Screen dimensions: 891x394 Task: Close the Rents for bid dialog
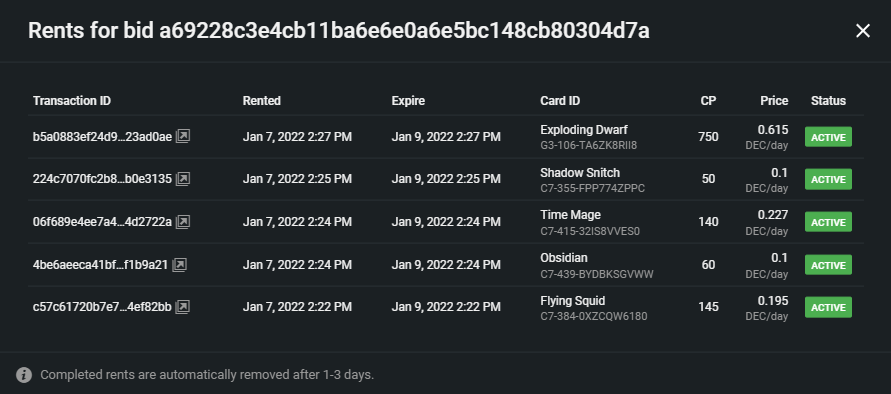(863, 31)
